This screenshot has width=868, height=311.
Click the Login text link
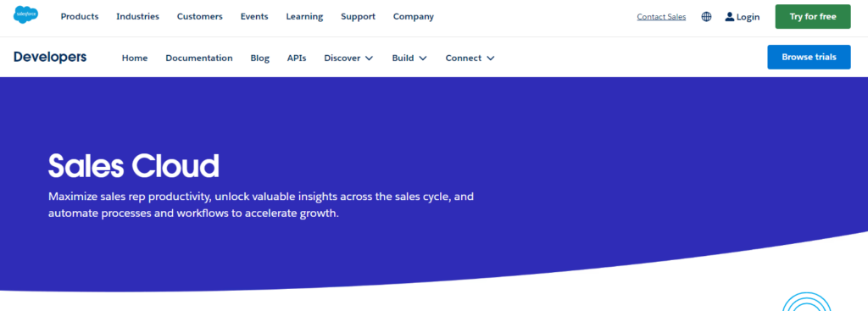click(x=748, y=17)
